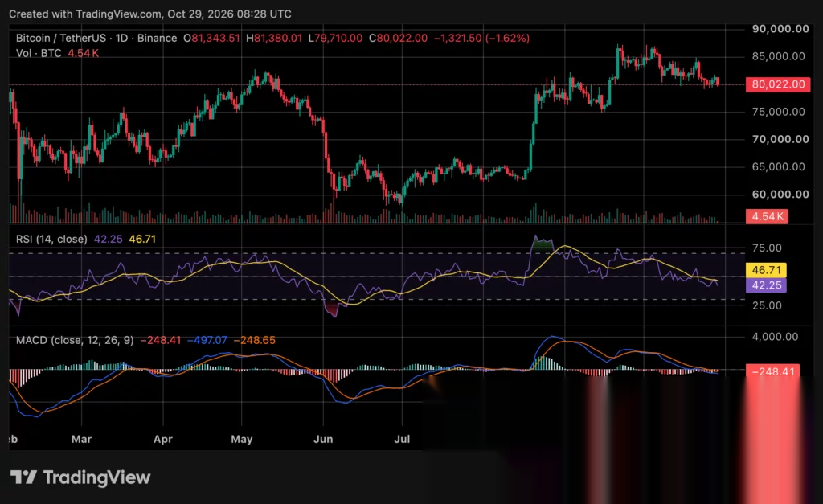Click the Created with TradingView.com timestamp text
The width and height of the screenshot is (823, 504).
pos(150,14)
